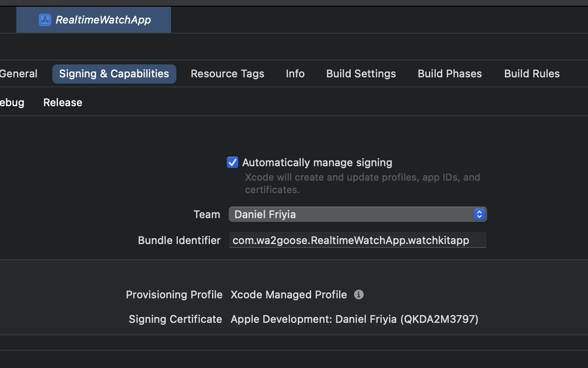Open the Build Settings tab
Image resolution: width=588 pixels, height=368 pixels.
point(361,74)
